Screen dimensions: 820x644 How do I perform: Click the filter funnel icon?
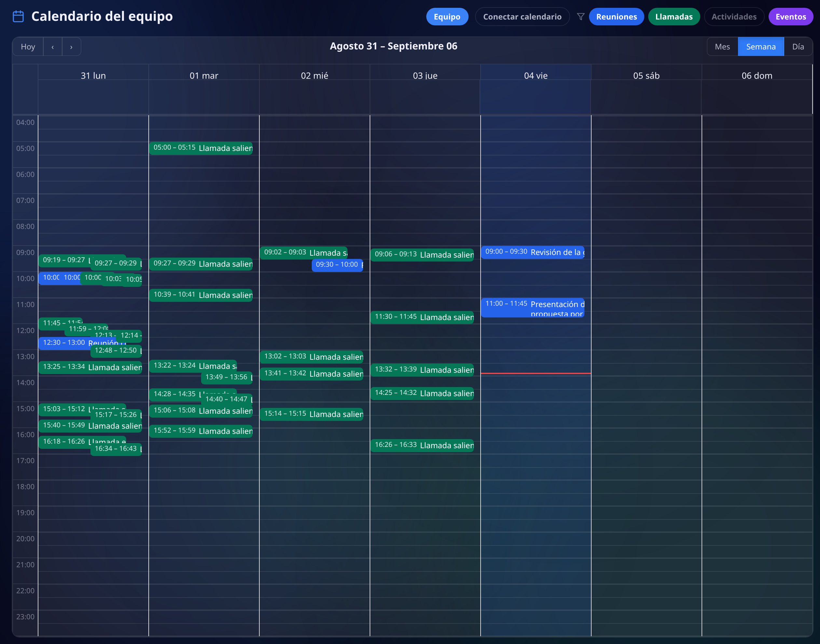[581, 17]
